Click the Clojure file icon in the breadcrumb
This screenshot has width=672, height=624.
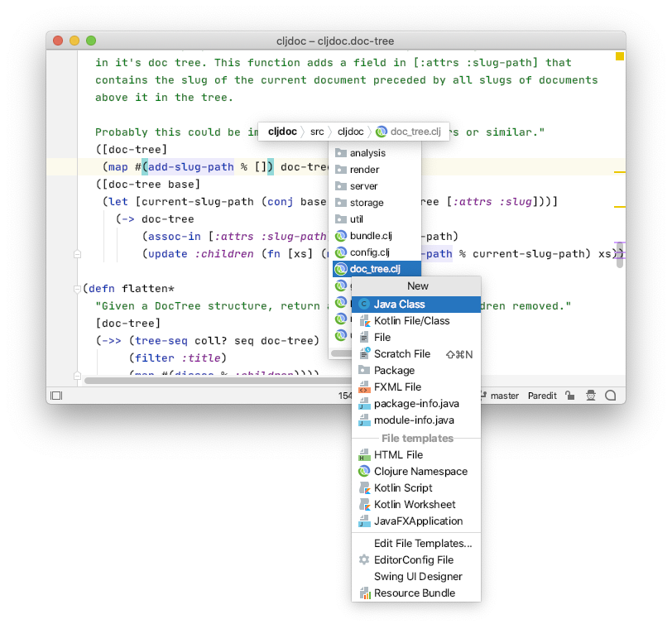pos(381,132)
